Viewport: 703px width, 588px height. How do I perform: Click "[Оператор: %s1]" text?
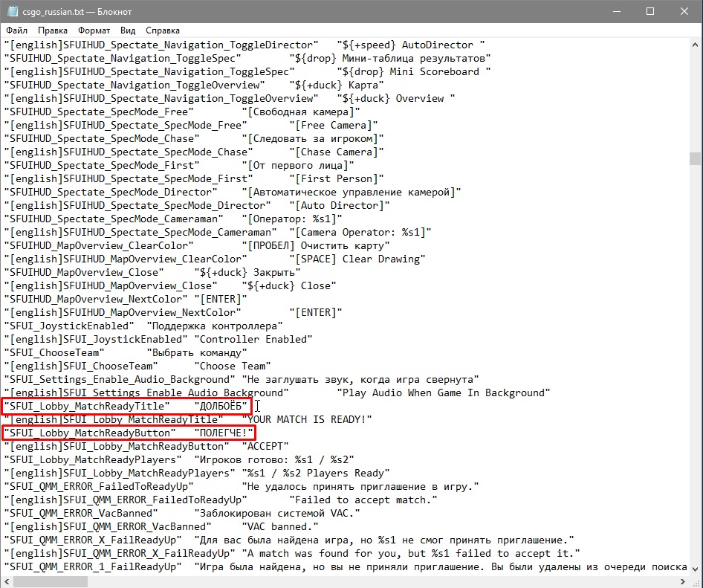pyautogui.click(x=292, y=219)
